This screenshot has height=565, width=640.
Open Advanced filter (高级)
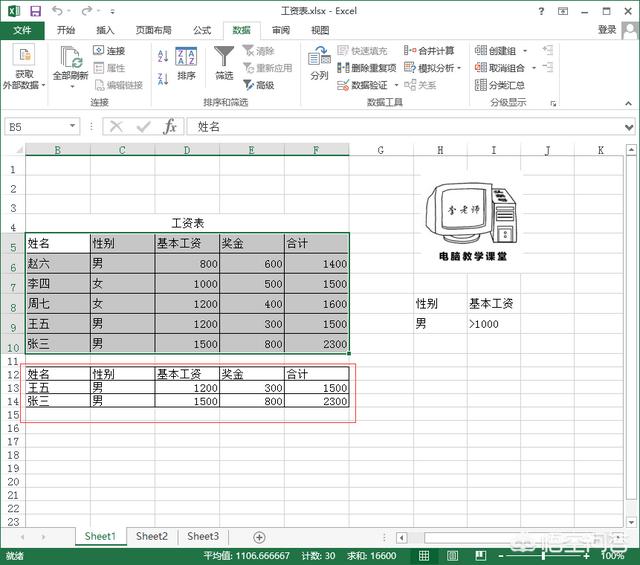(258, 85)
